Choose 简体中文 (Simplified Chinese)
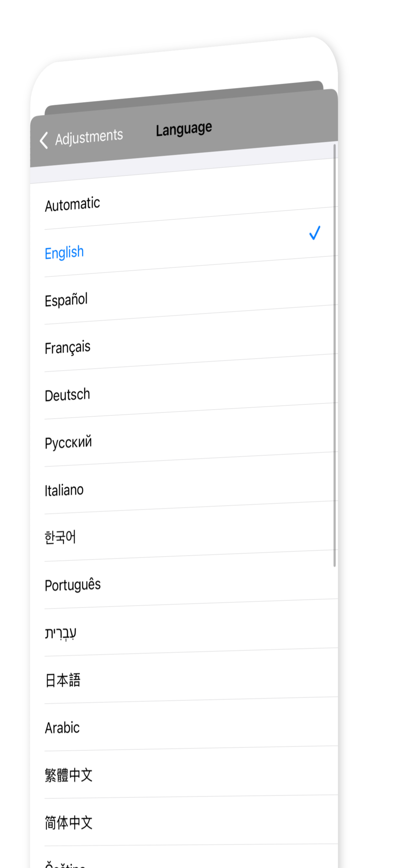 point(68,822)
